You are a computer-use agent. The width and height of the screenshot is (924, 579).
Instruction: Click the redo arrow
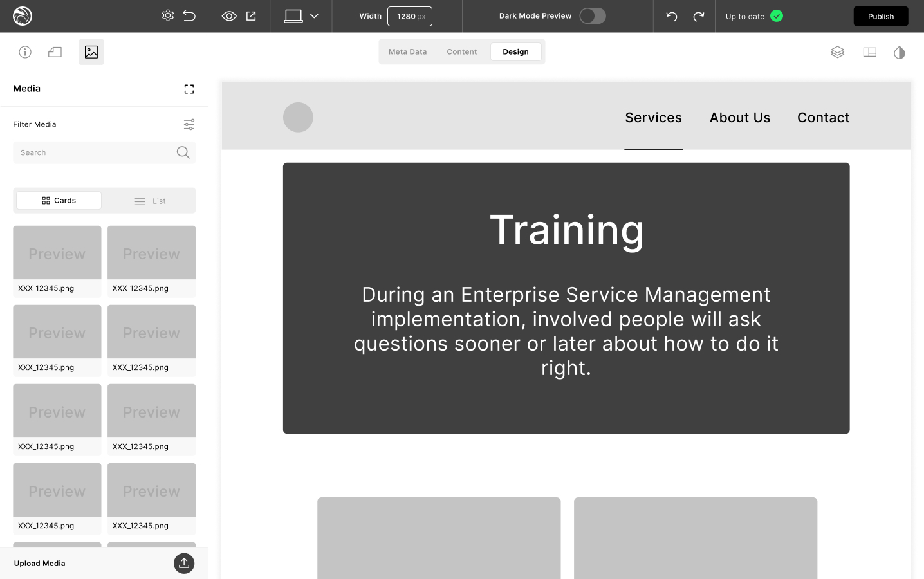pyautogui.click(x=698, y=16)
